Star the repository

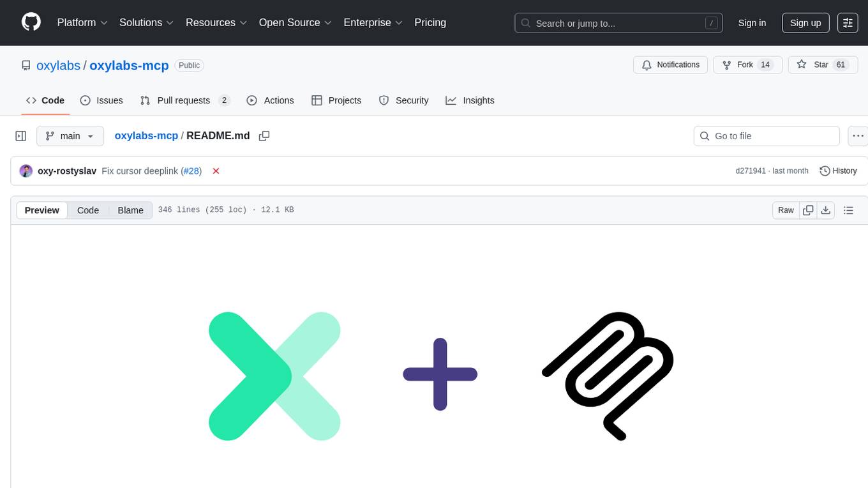coord(823,65)
